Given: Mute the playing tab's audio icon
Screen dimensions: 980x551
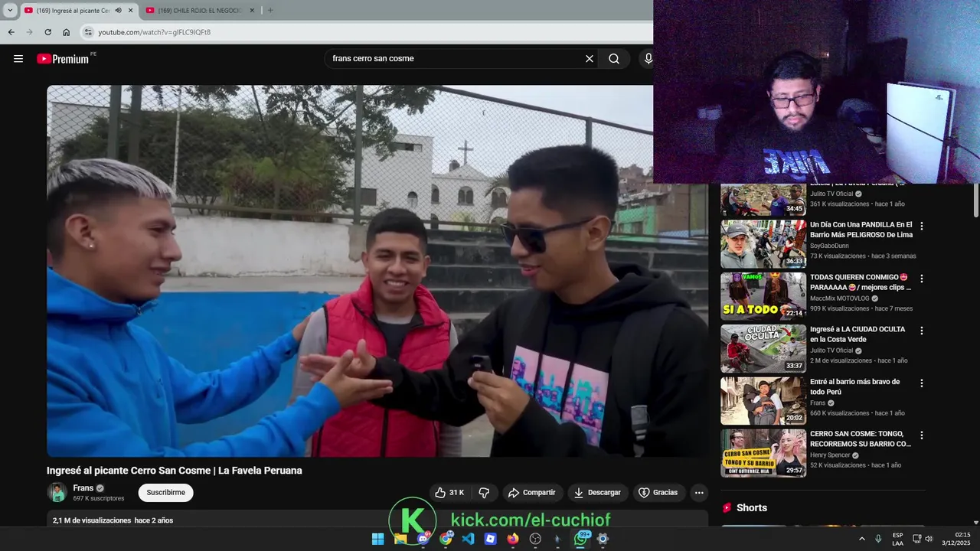Looking at the screenshot, I should tap(118, 11).
